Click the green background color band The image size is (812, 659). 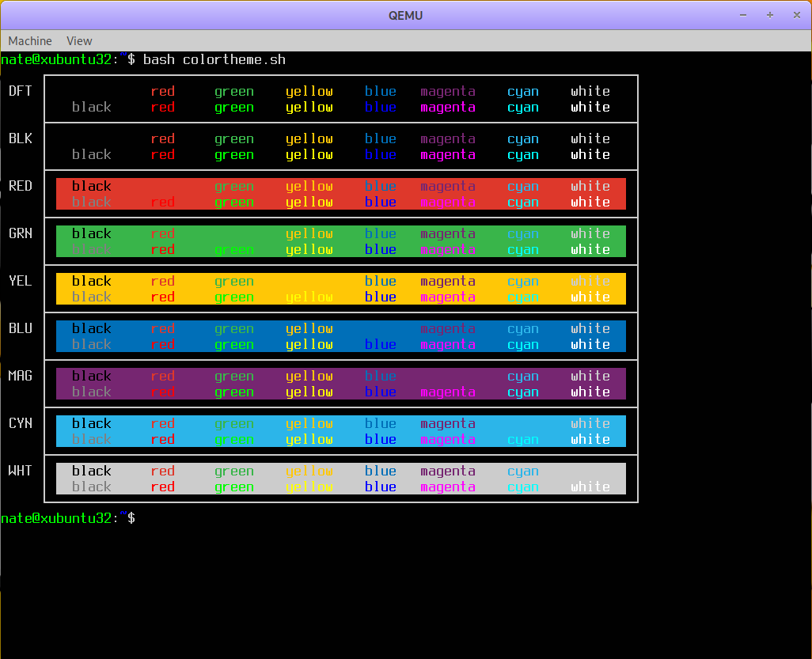tap(340, 241)
